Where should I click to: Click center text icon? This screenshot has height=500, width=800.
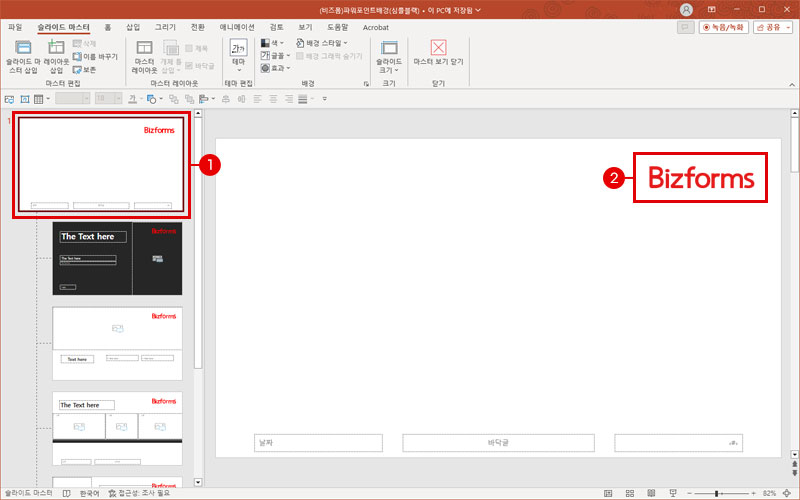point(273,99)
